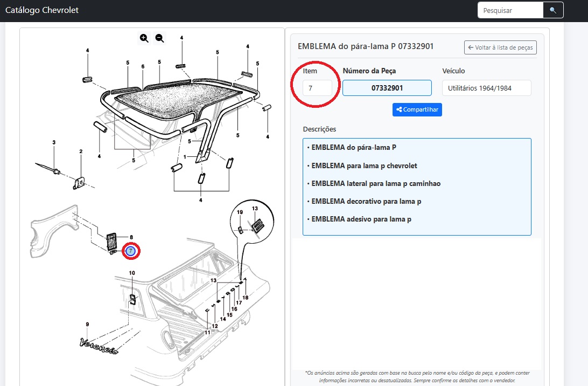This screenshot has width=588, height=386.
Task: Select part number 2 on diagram
Action: pyautogui.click(x=81, y=151)
